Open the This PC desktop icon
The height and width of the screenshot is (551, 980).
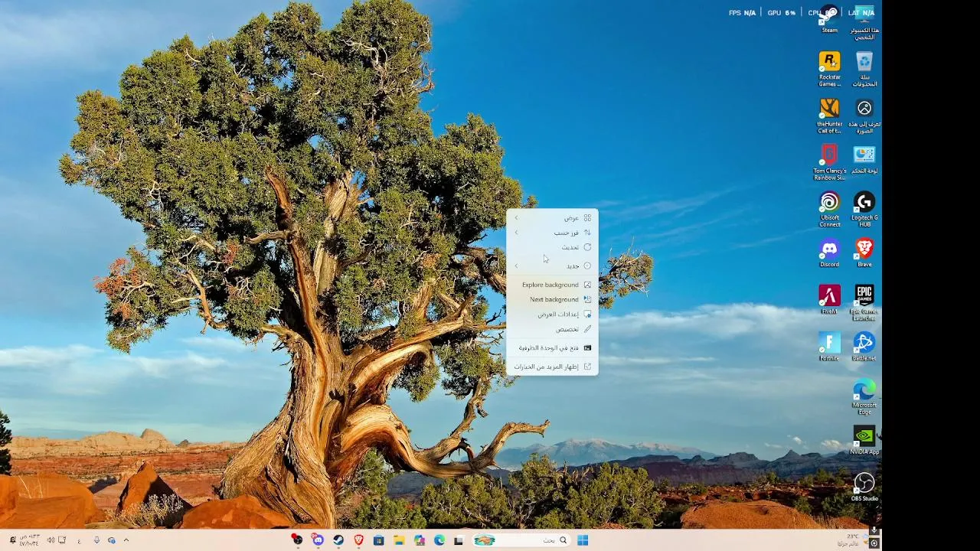pyautogui.click(x=864, y=21)
